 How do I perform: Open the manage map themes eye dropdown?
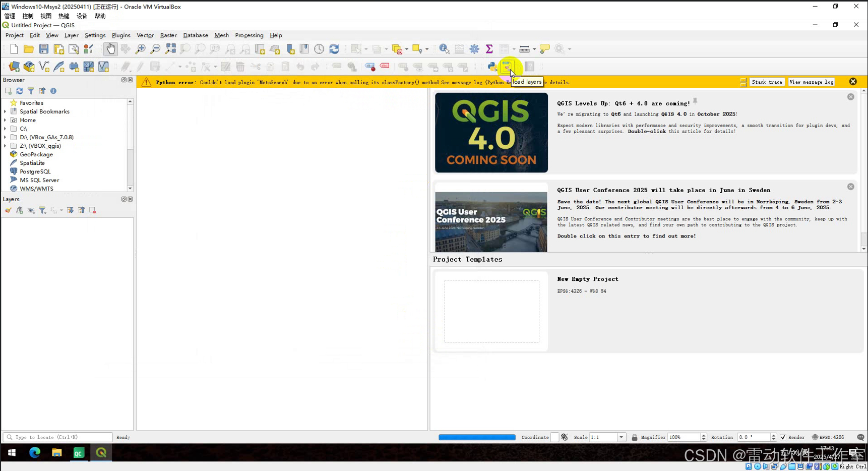(x=31, y=210)
